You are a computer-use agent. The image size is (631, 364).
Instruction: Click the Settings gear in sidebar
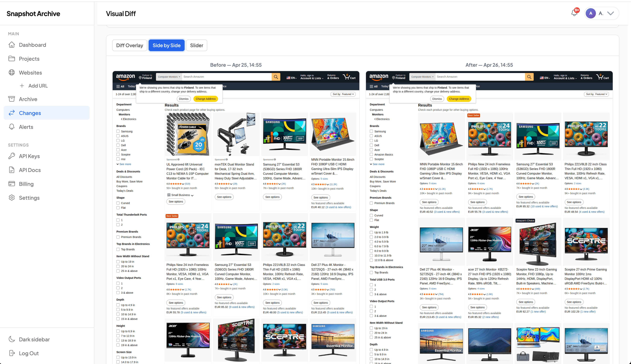point(12,198)
